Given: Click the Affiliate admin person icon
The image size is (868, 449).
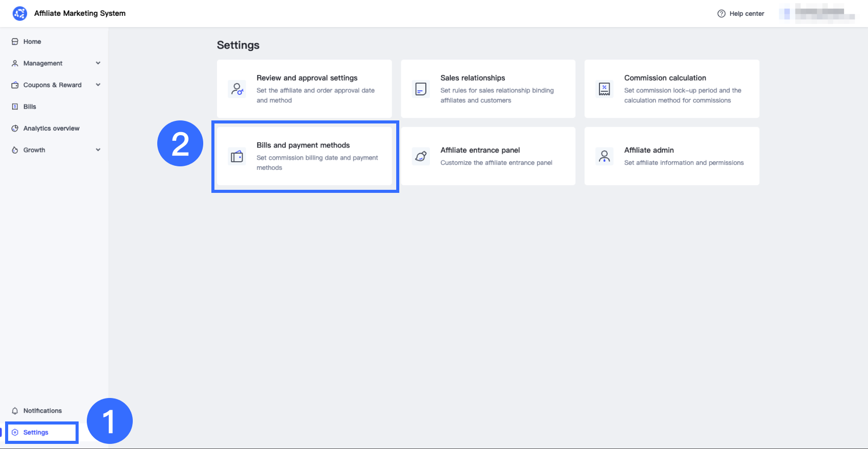Looking at the screenshot, I should pyautogui.click(x=605, y=157).
